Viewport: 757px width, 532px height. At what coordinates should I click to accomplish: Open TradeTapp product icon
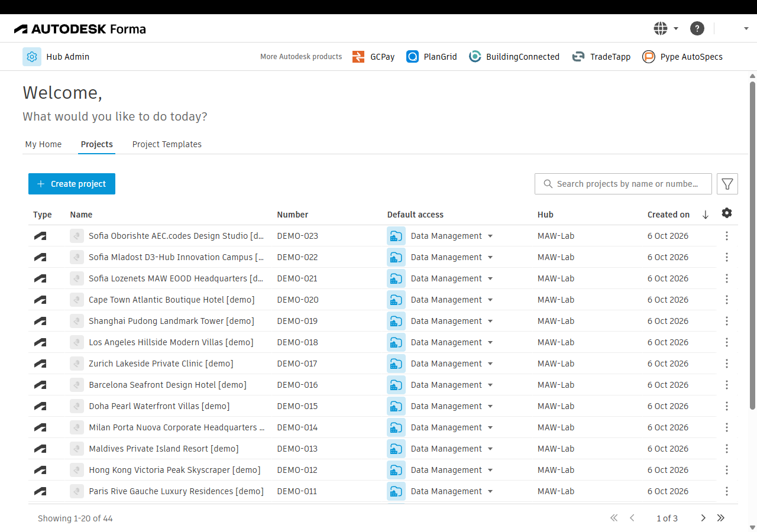pos(578,57)
